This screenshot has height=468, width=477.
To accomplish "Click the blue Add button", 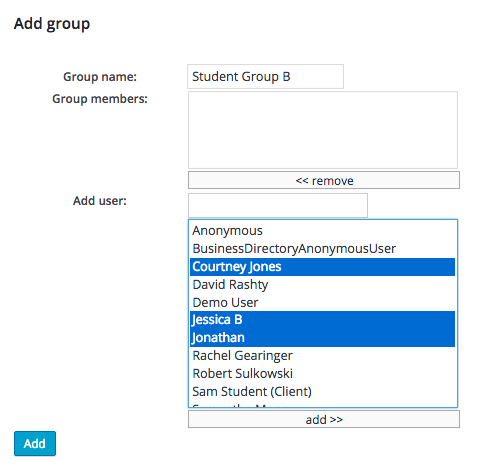I will click(35, 443).
